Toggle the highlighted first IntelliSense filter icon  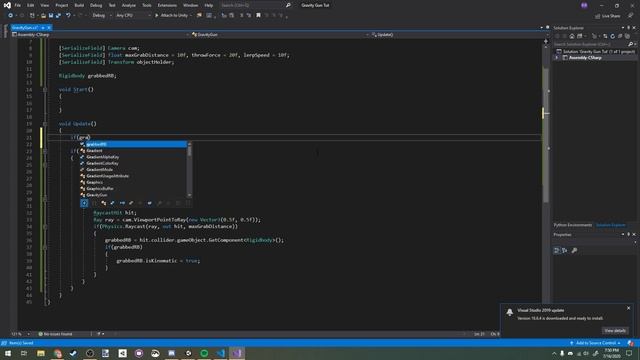coord(84,203)
